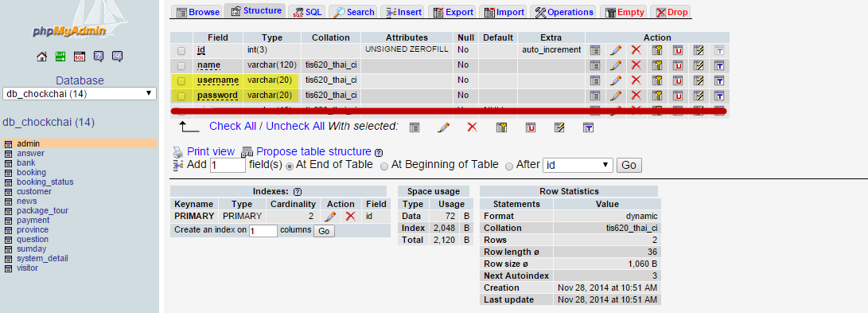
Task: Open the SQL tab
Action: (306, 12)
